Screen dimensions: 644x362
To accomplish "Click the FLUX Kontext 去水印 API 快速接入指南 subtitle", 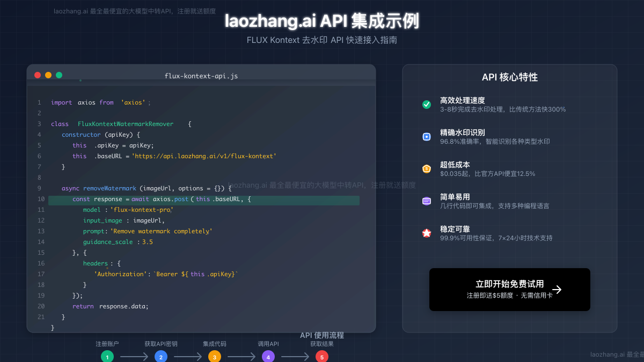I will 322,40.
